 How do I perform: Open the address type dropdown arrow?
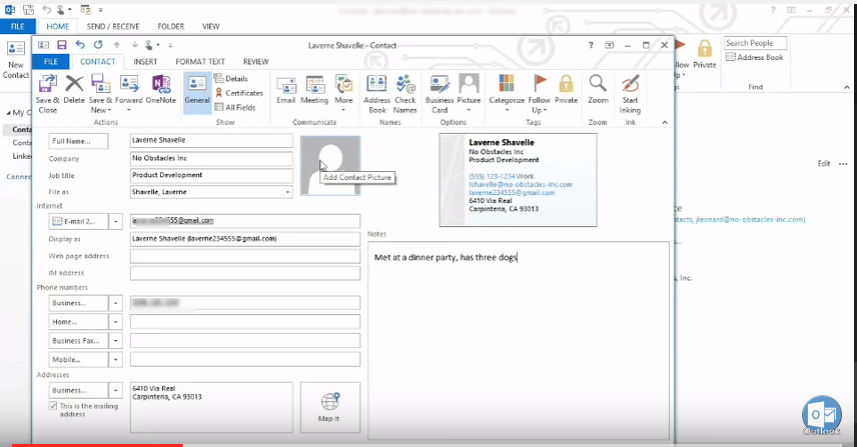[116, 390]
